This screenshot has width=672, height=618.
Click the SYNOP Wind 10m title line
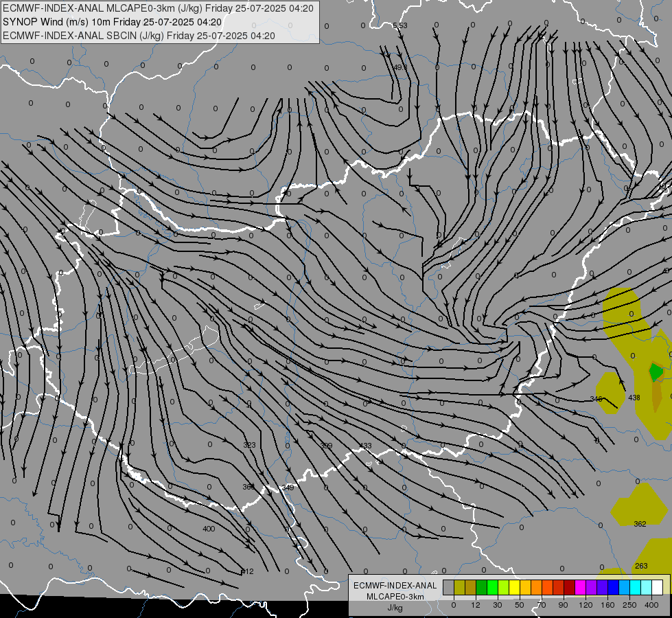pyautogui.click(x=113, y=22)
